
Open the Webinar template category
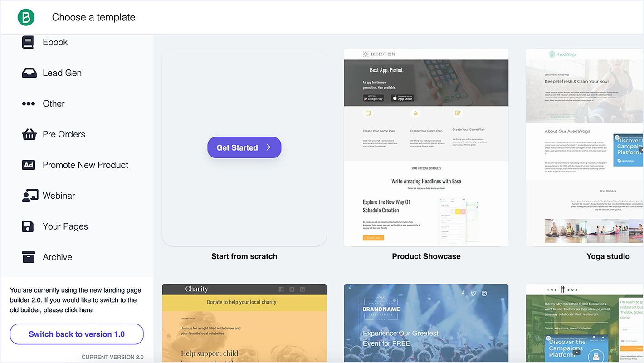click(59, 196)
